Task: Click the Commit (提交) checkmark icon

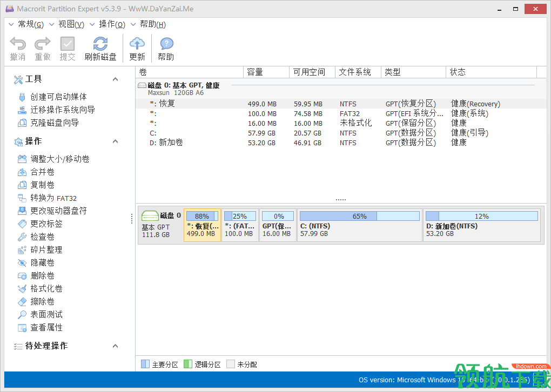Action: [x=68, y=44]
